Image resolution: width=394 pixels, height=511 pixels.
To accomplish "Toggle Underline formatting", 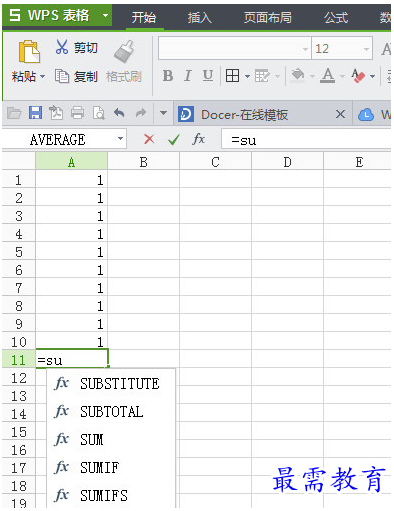I will tap(208, 76).
